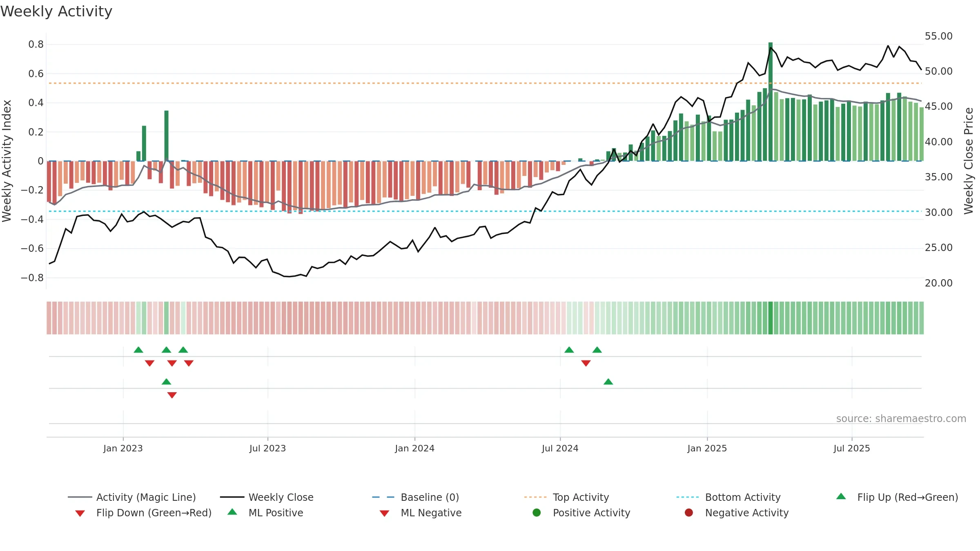Toggle the Flip Down (Green→Red) legend entry
980x551 pixels.
[143, 513]
